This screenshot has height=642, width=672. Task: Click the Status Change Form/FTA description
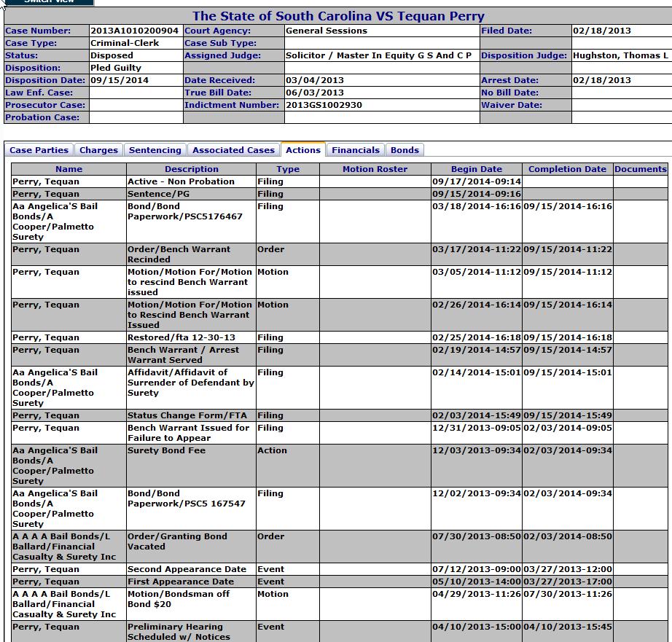coord(187,415)
